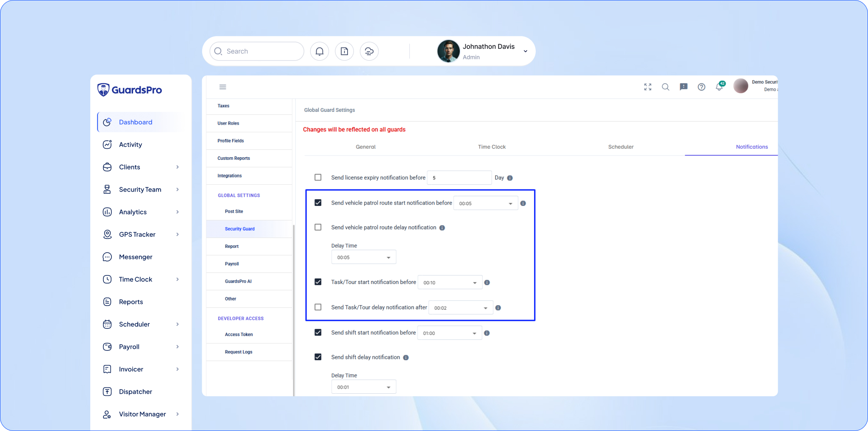Viewport: 868px width, 431px height.
Task: Expand the Security Team sidebar submenu
Action: [x=178, y=189]
